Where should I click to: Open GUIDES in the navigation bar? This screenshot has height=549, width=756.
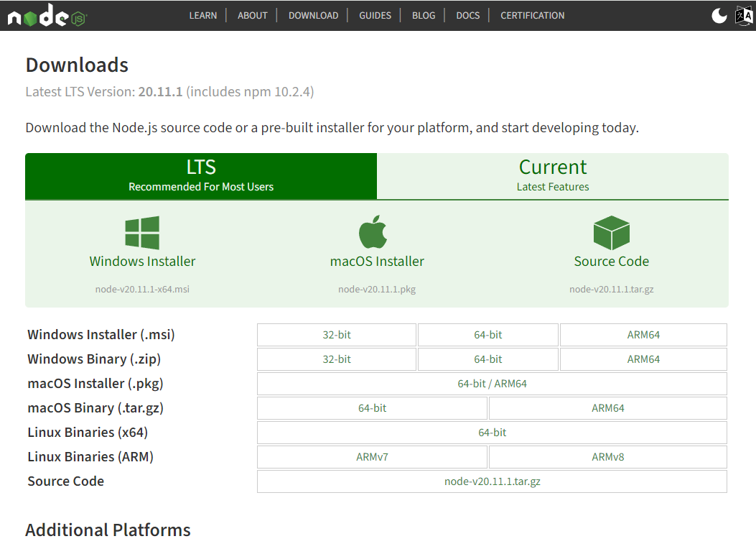coord(375,15)
